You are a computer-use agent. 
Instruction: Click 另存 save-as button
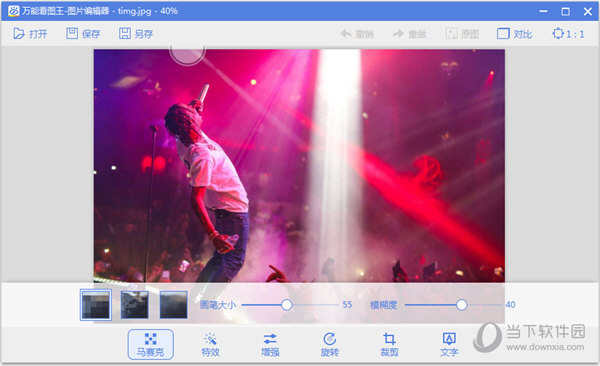[x=136, y=34]
